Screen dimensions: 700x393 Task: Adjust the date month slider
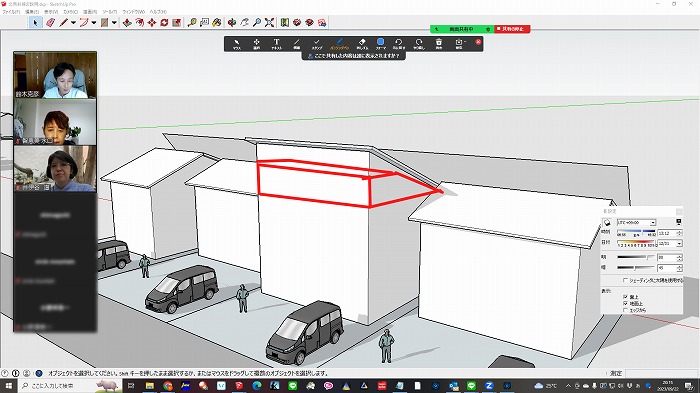[x=636, y=242]
